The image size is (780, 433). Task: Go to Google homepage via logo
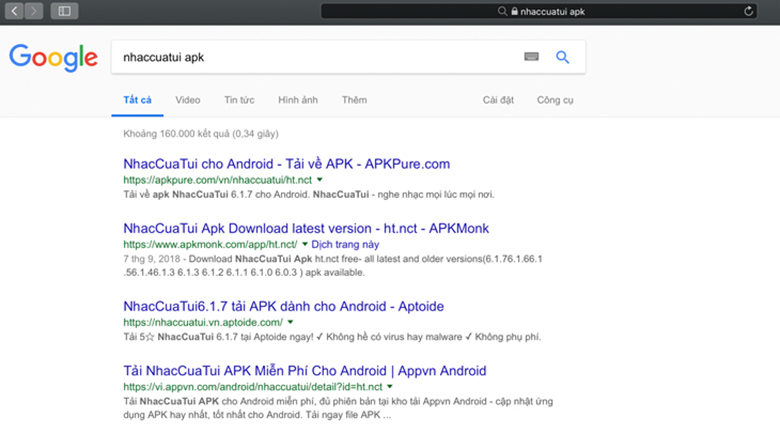coord(53,57)
